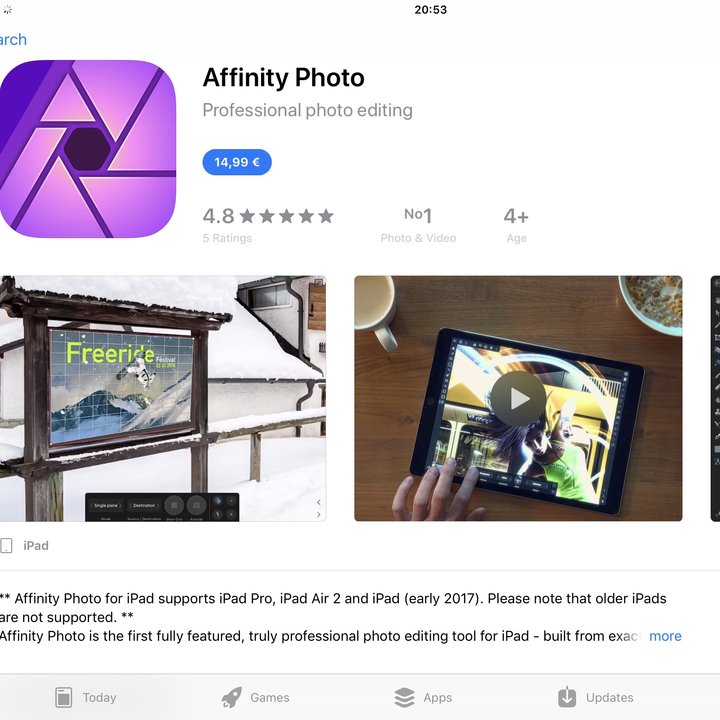Tap the Games rocket icon
The width and height of the screenshot is (720, 720).
coord(232,698)
